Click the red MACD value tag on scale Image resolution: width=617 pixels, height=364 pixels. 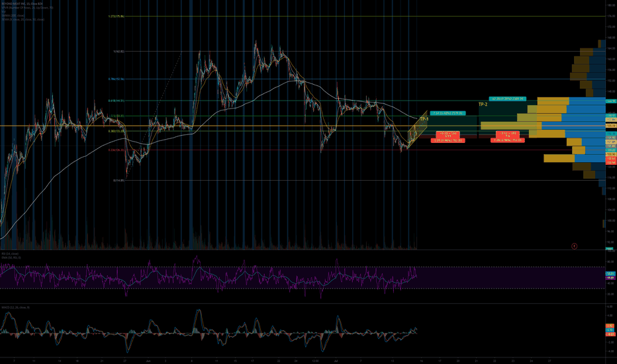tap(610, 334)
